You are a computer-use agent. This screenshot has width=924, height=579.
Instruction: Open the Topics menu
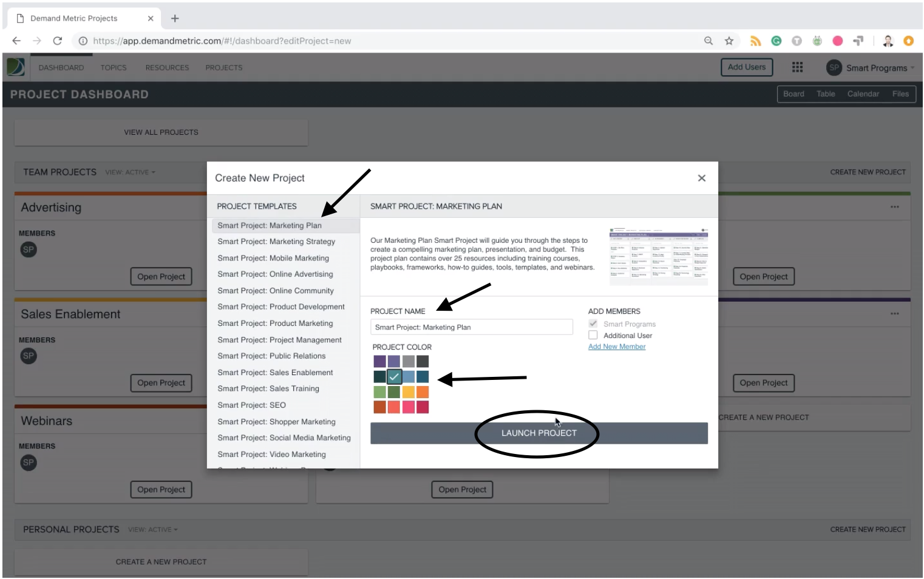coord(114,67)
